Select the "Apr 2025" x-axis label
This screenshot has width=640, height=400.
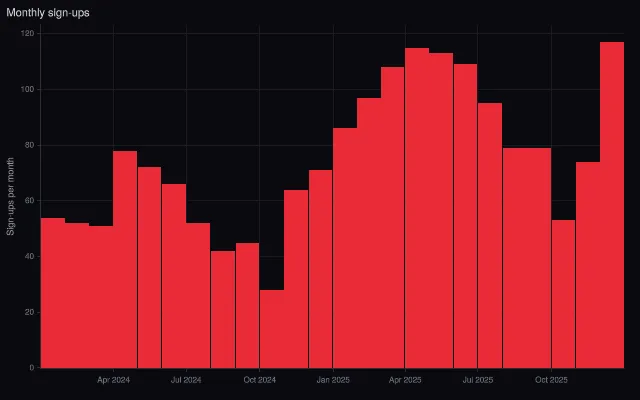(405, 380)
